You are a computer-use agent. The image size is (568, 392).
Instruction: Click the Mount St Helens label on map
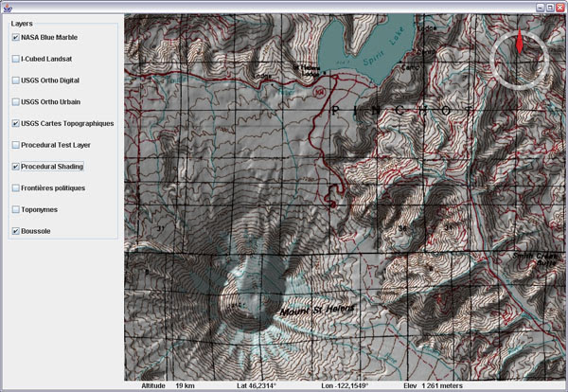pyautogui.click(x=317, y=310)
